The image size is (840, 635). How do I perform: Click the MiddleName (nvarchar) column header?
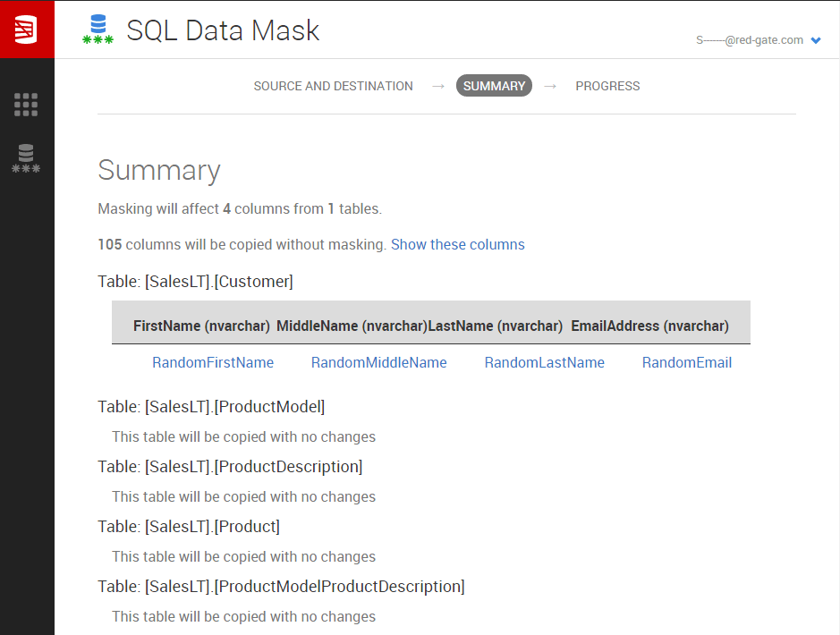(x=352, y=326)
